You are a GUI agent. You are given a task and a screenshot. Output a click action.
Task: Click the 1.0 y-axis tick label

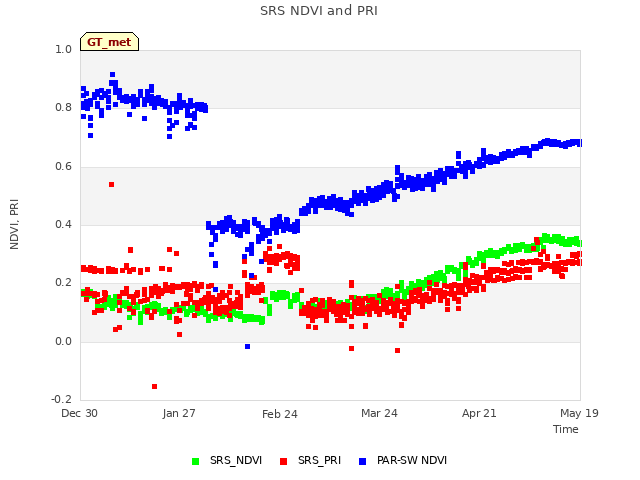[63, 49]
